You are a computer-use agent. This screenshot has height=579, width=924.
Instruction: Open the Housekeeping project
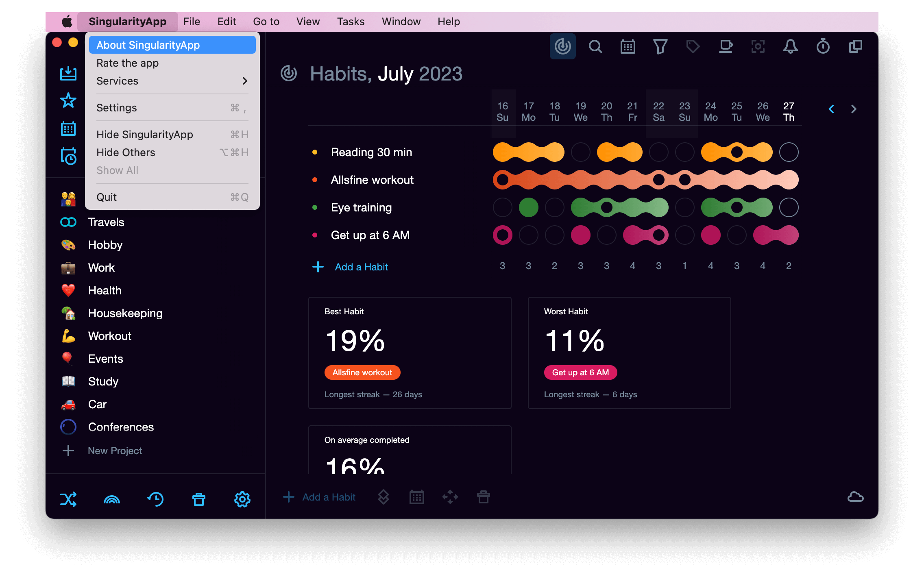[x=125, y=313]
